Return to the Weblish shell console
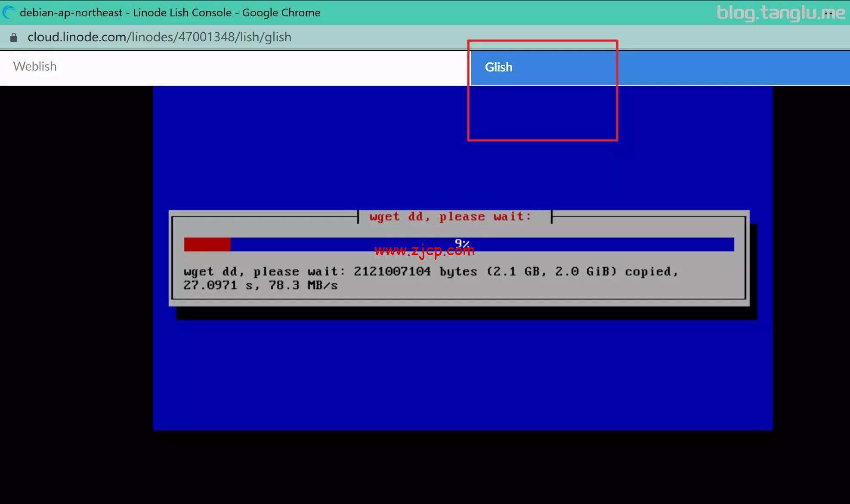 tap(34, 67)
